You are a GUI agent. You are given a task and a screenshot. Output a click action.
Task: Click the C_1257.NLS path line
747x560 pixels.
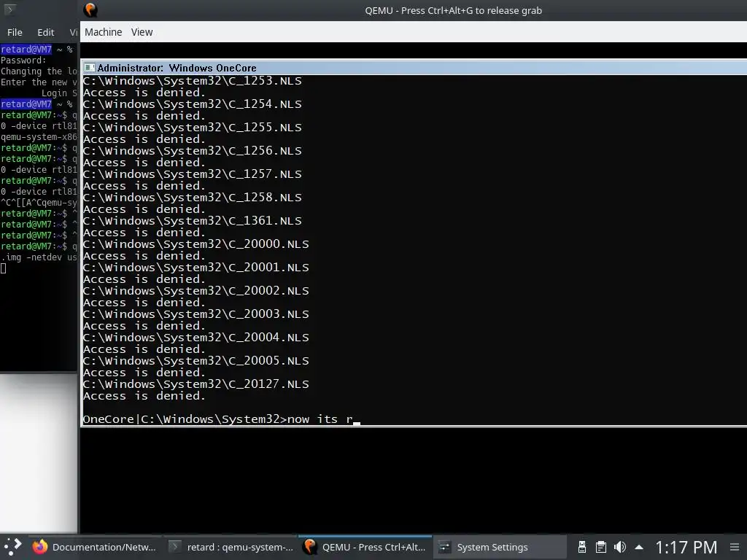tap(193, 174)
